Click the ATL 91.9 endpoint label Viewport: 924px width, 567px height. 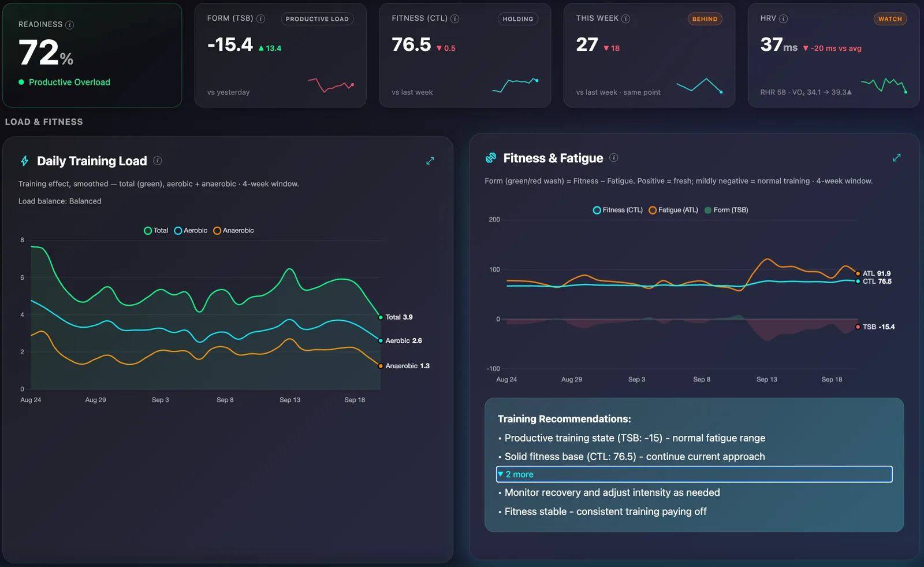877,273
